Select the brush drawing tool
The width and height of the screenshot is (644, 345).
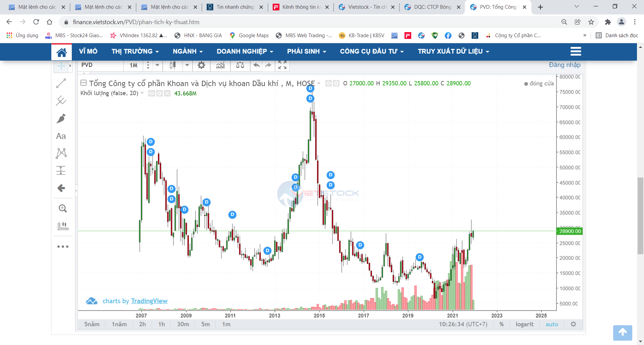point(61,118)
